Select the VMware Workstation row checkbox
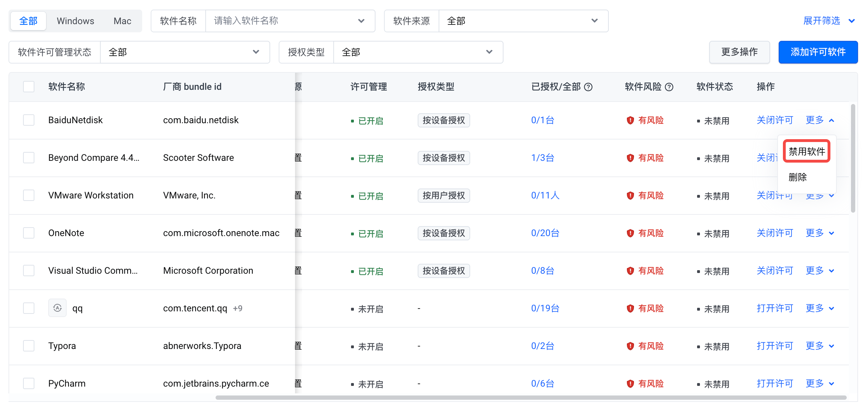This screenshot has width=868, height=404. [29, 196]
